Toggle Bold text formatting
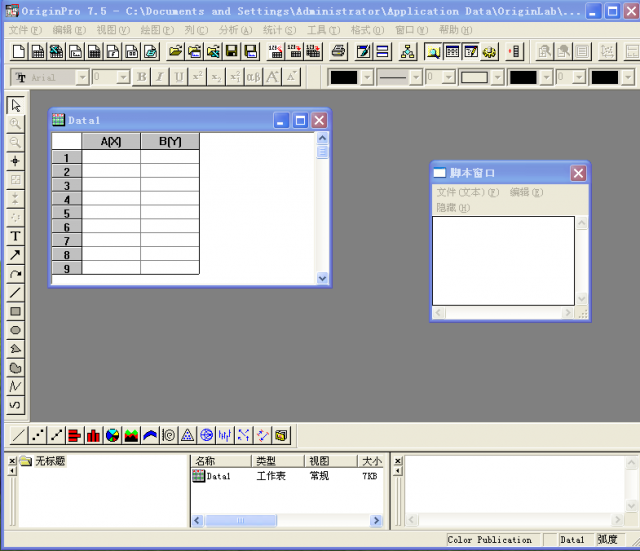The image size is (640, 551). pos(141,77)
